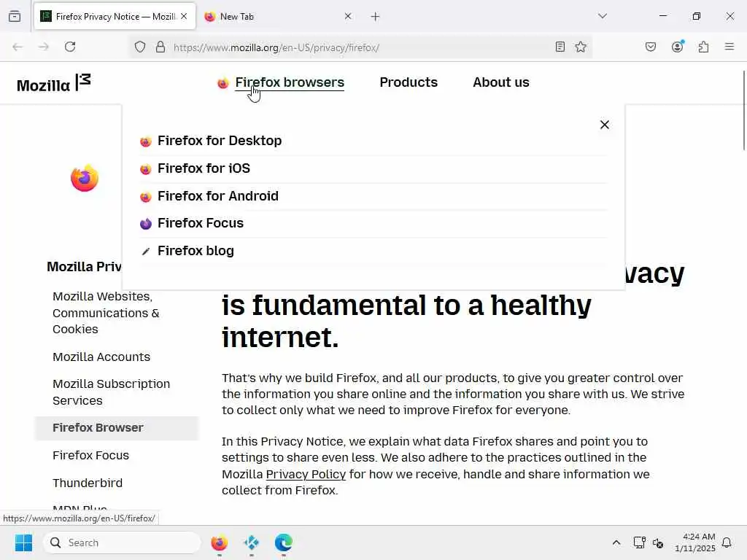Open a new tab with the plus button
The width and height of the screenshot is (747, 560).
(x=376, y=17)
